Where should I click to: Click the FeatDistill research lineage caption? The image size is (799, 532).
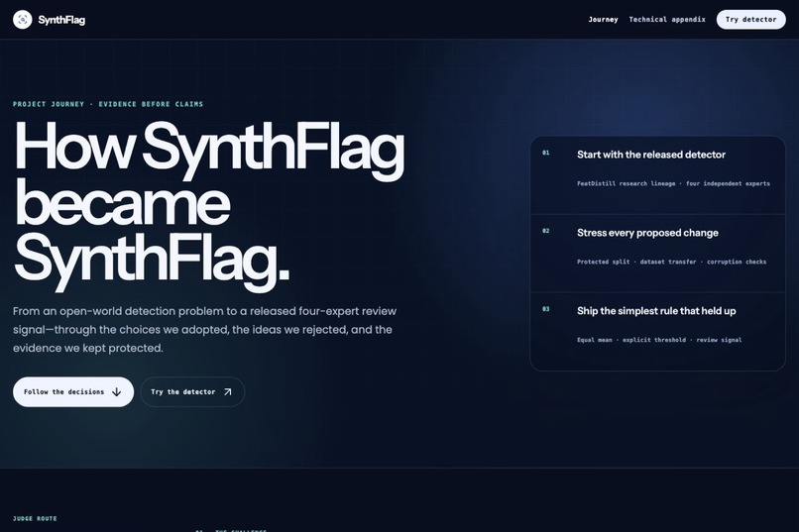[673, 183]
